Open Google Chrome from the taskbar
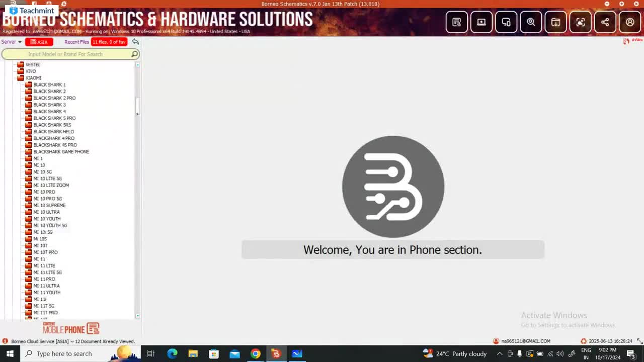The image size is (644, 362). pyautogui.click(x=255, y=353)
